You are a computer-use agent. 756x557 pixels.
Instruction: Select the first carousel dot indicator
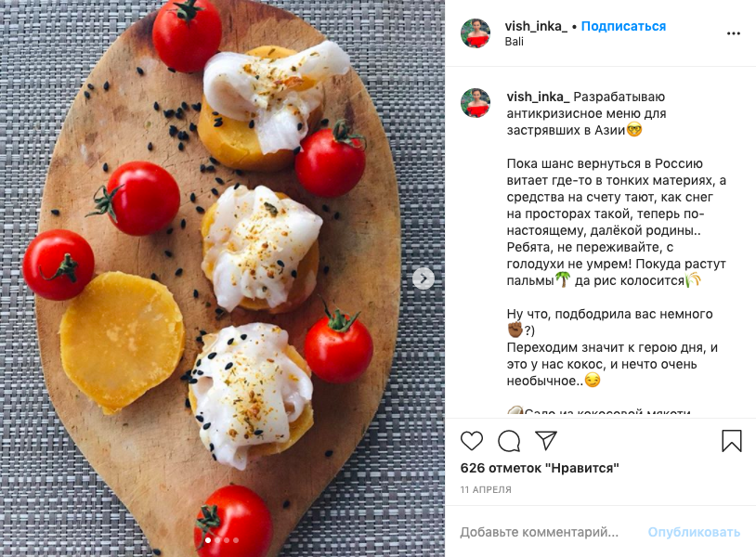click(208, 540)
